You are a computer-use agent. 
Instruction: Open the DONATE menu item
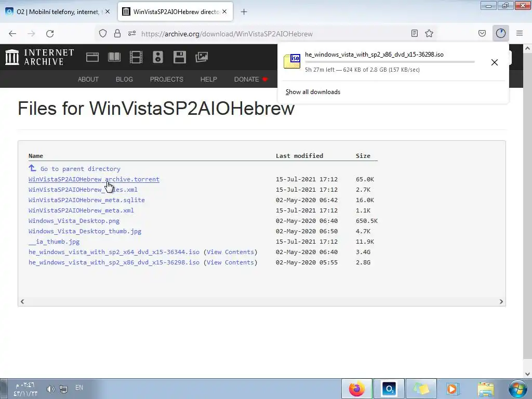pyautogui.click(x=250, y=79)
